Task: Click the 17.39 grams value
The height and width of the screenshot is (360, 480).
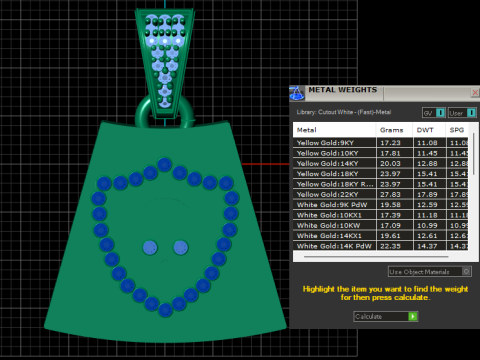Action: (x=390, y=215)
